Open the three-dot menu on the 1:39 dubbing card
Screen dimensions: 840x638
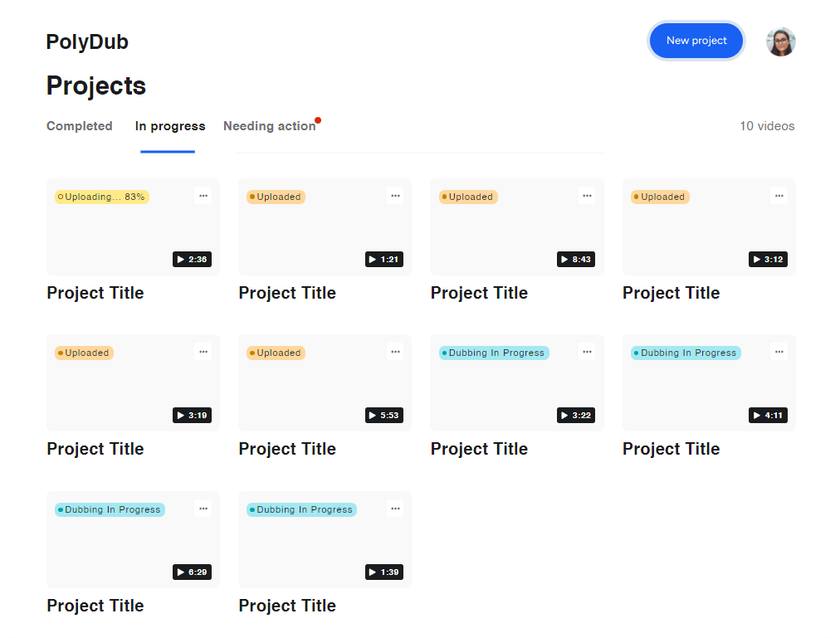point(395,509)
